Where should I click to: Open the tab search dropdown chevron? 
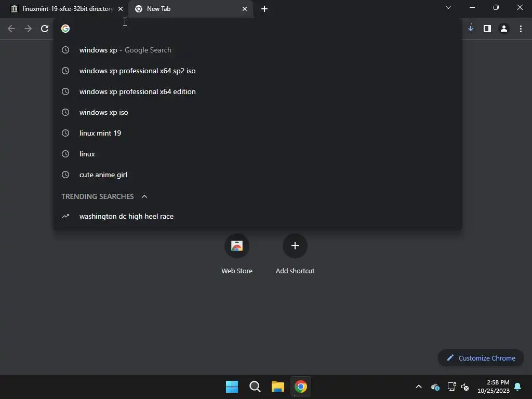click(448, 7)
